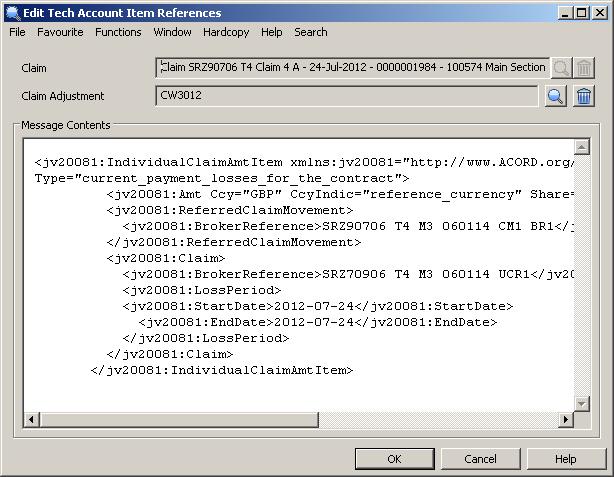Click the BrokerReference SRZ70906 UCR1 line

coord(348,275)
